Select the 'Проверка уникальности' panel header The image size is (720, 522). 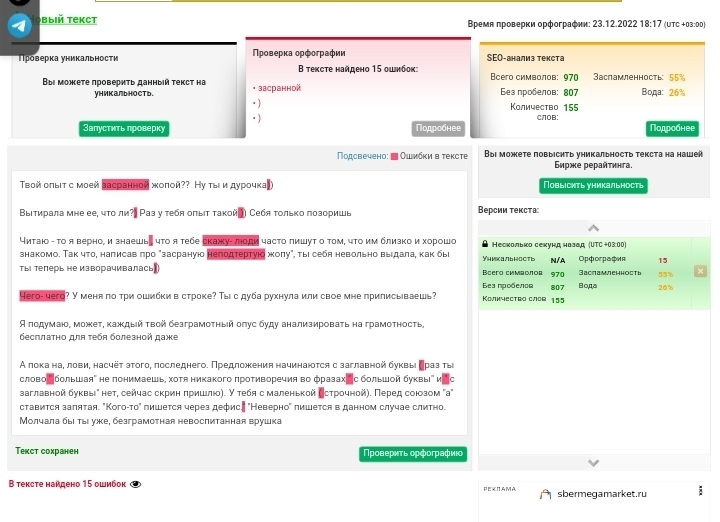(68, 58)
